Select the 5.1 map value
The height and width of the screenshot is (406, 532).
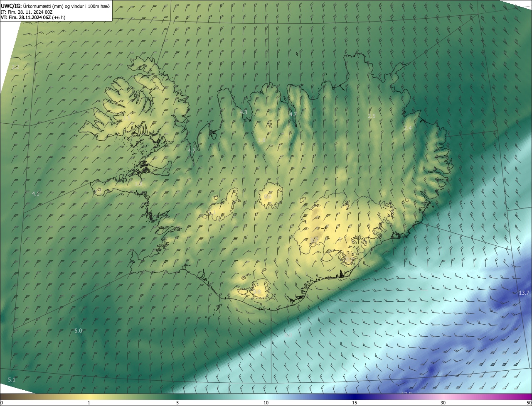coord(12,379)
